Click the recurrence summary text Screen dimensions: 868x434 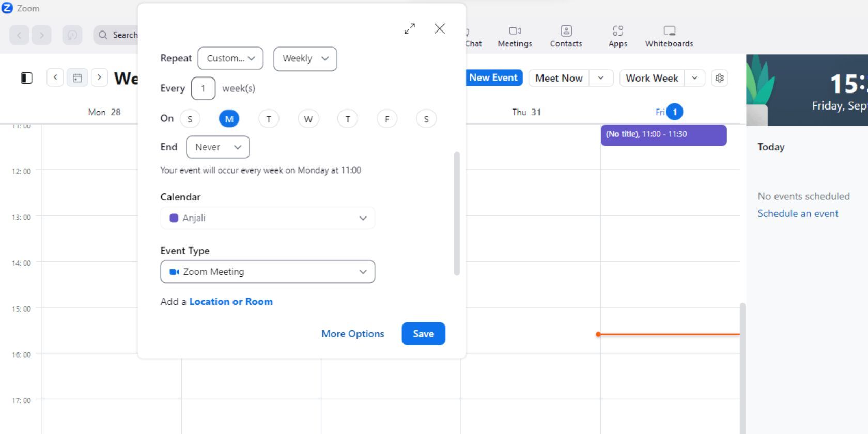(260, 171)
